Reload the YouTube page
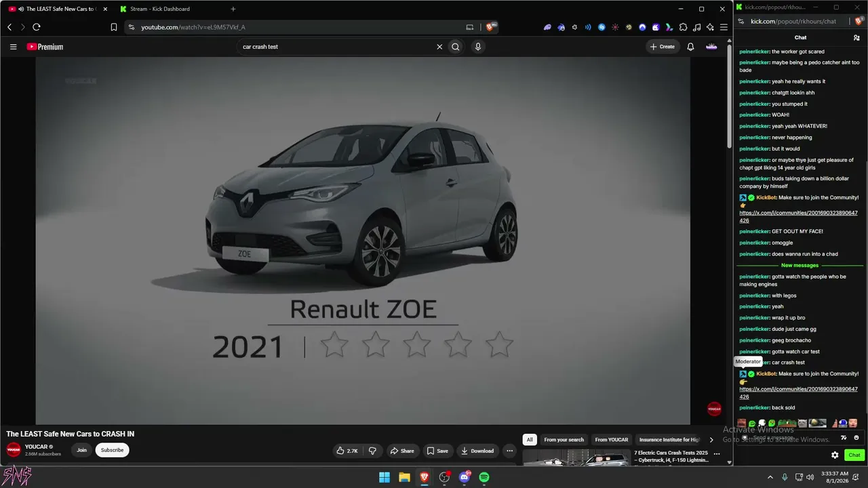Screen dimensions: 868x488 (x=37, y=27)
